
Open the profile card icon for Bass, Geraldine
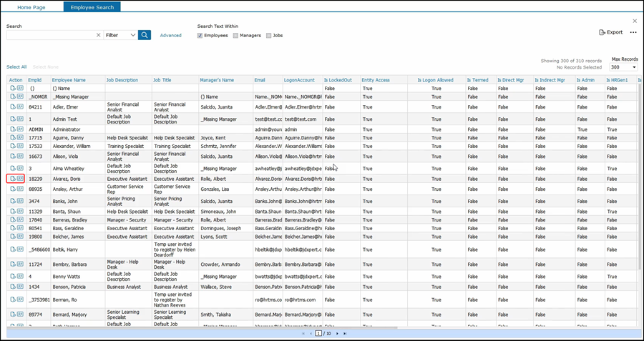pos(21,229)
